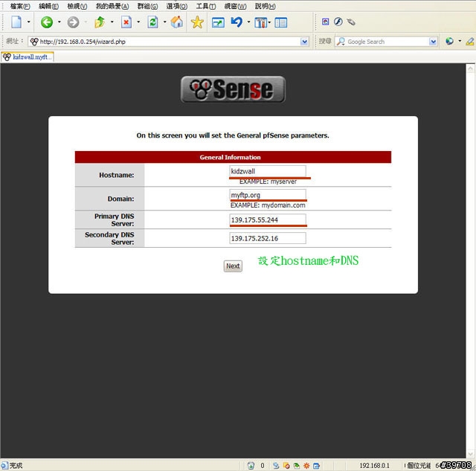Click the 192.168.0.1 status bar text
This screenshot has width=476, height=471.
[374, 466]
